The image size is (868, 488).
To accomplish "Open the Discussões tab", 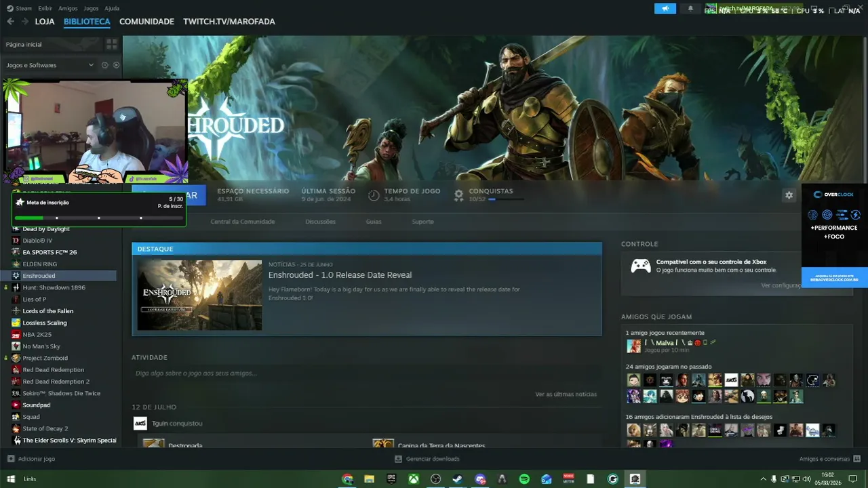I will [321, 222].
